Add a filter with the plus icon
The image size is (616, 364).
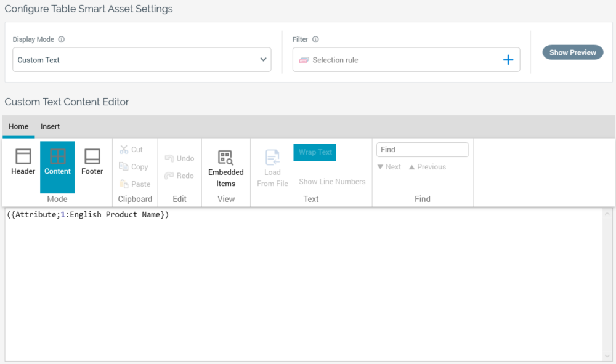coord(508,60)
